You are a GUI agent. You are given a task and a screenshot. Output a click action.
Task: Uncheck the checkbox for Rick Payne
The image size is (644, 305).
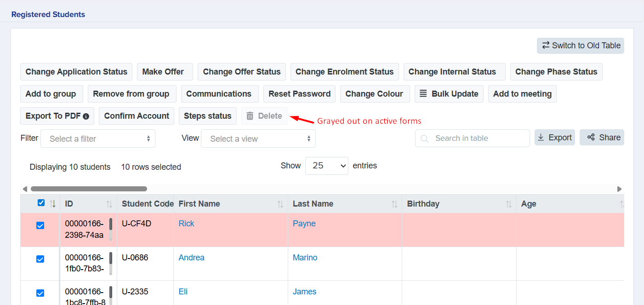40,225
